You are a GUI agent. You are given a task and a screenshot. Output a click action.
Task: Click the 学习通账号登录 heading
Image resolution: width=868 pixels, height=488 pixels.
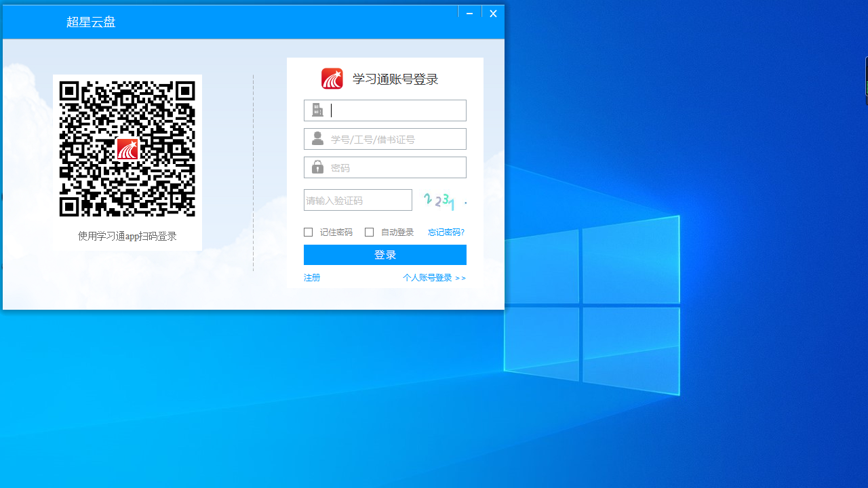pyautogui.click(x=395, y=79)
